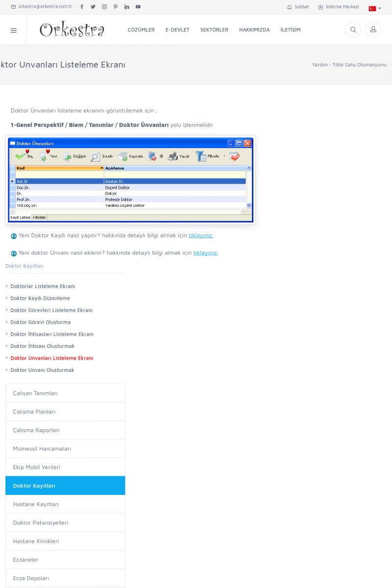Expand the Doktor Potansiyelleri section
Screen dimensions: 392x588
(x=65, y=523)
